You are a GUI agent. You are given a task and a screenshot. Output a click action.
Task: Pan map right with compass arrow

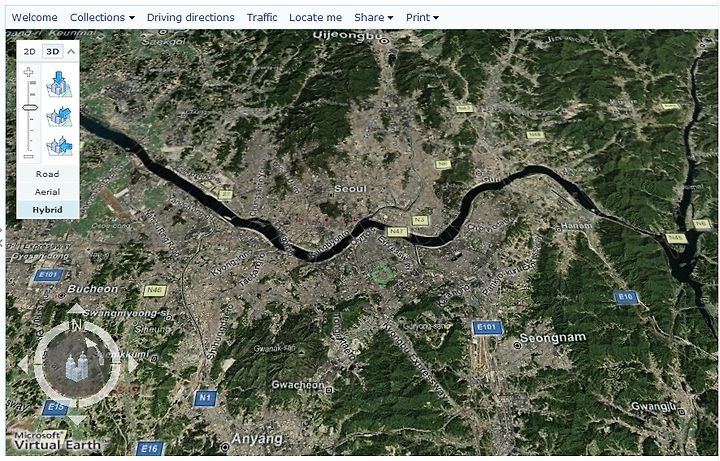[132, 365]
